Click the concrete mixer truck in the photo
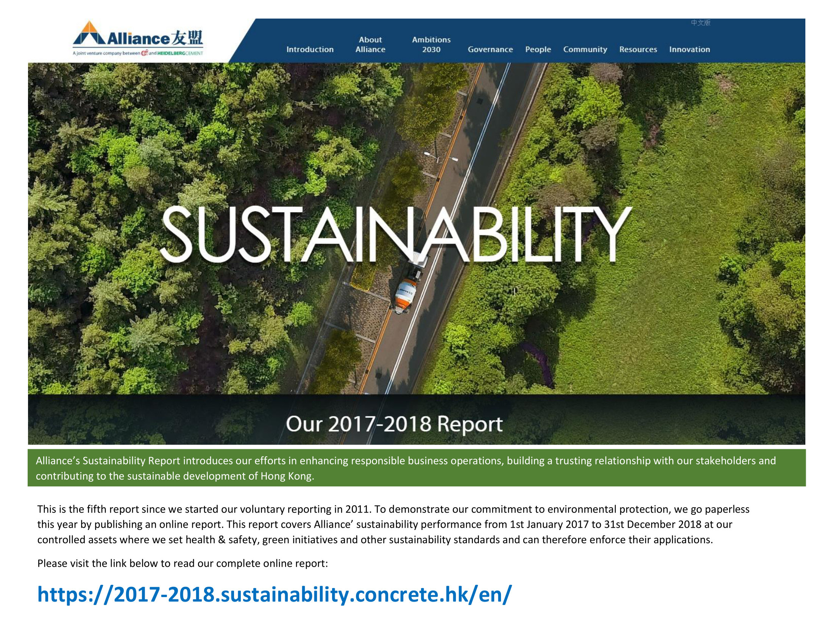 (406, 295)
